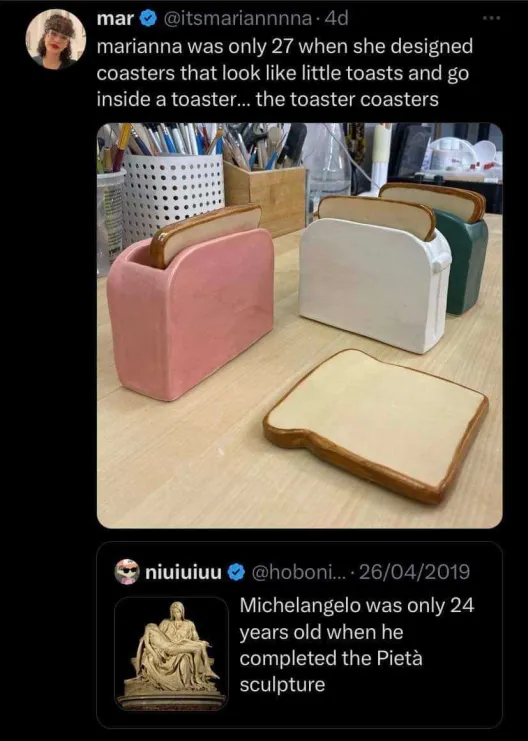Click the 4d timestamp on the tweet
The height and width of the screenshot is (741, 528).
[x=337, y=19]
